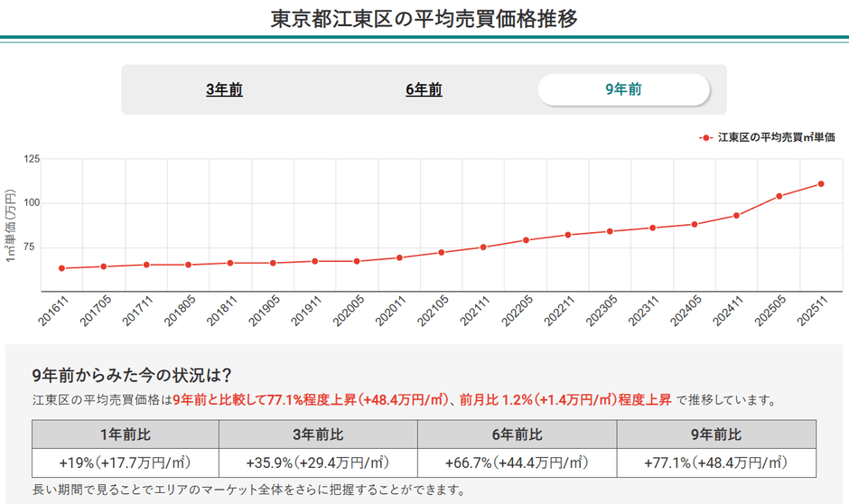849x504 pixels.
Task: Switch to the 3年前 tab
Action: (x=224, y=89)
